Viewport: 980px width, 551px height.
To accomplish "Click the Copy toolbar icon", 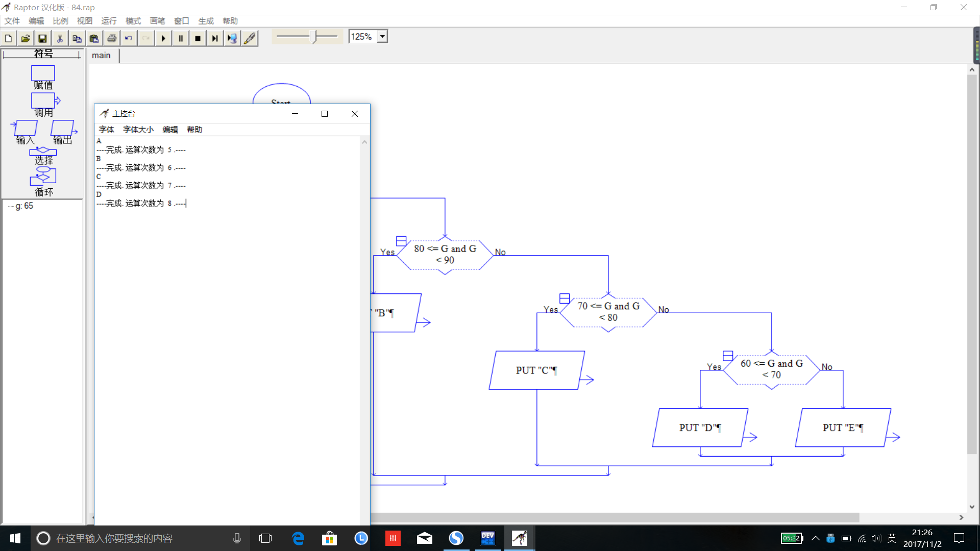I will (77, 38).
